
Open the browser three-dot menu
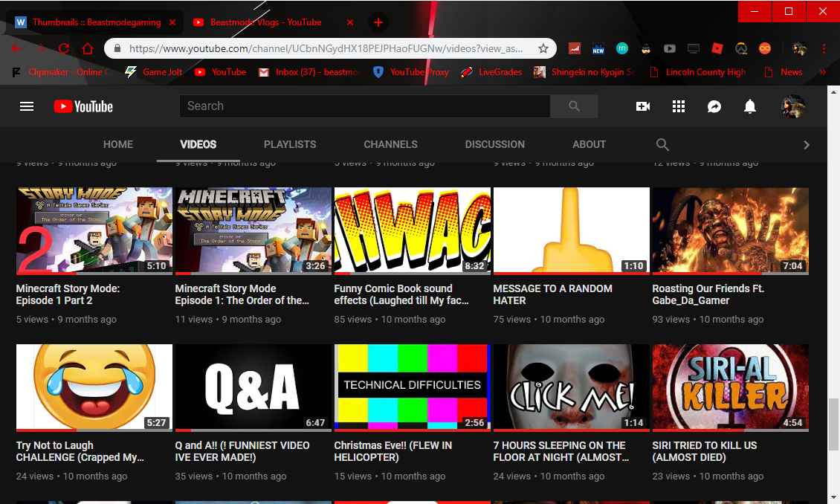click(x=824, y=49)
